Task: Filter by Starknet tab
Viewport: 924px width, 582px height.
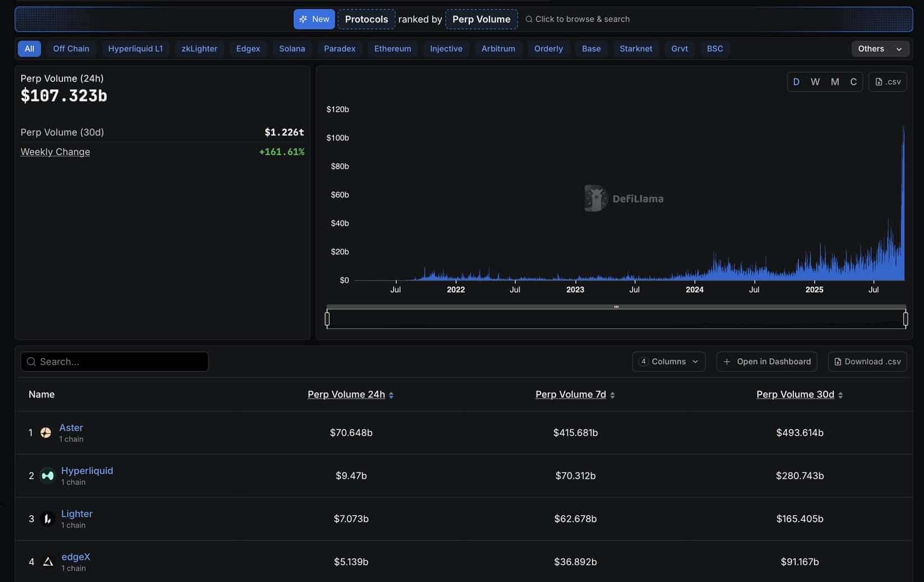Action: 636,49
